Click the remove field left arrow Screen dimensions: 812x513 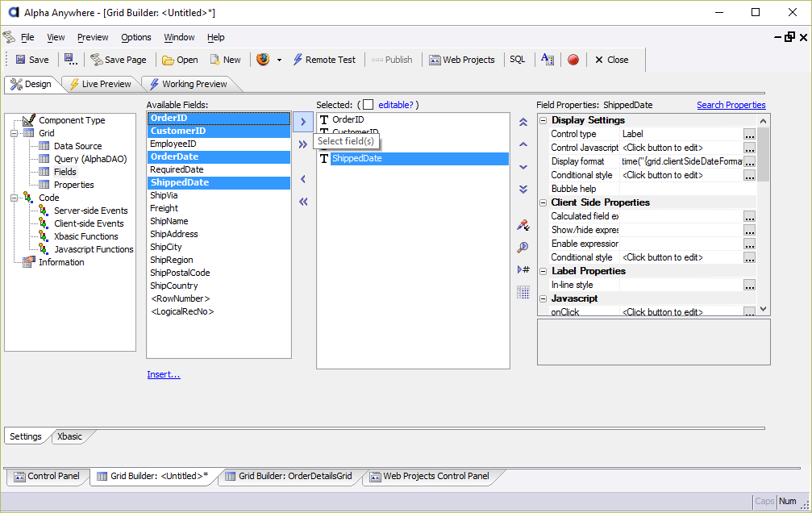[303, 179]
